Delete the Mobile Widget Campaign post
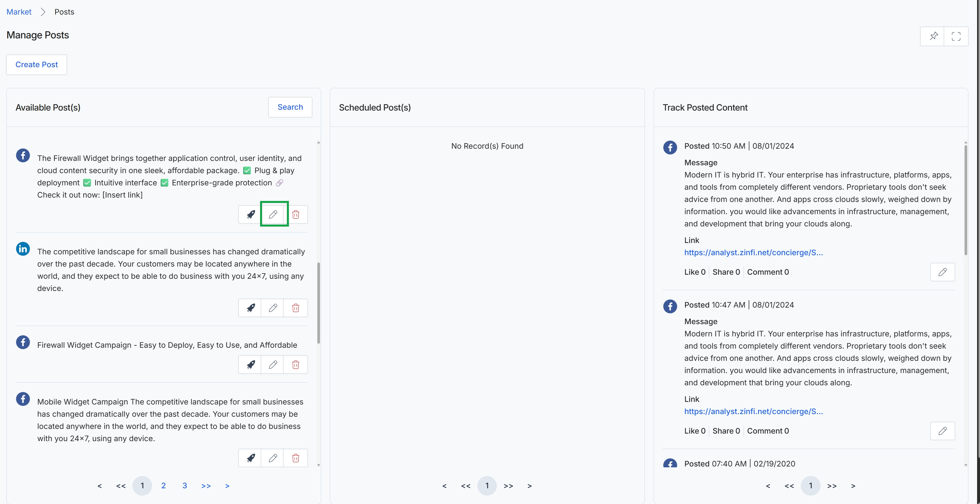 [x=296, y=458]
